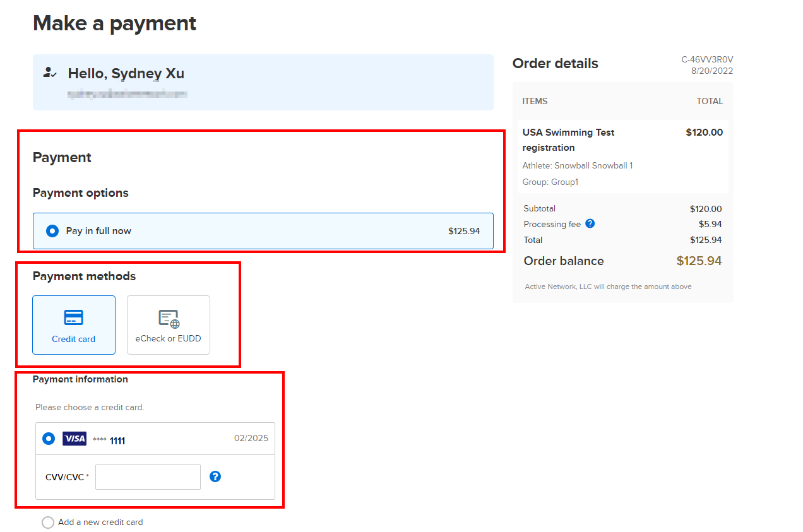Click the Processing fee help icon

pos(590,223)
